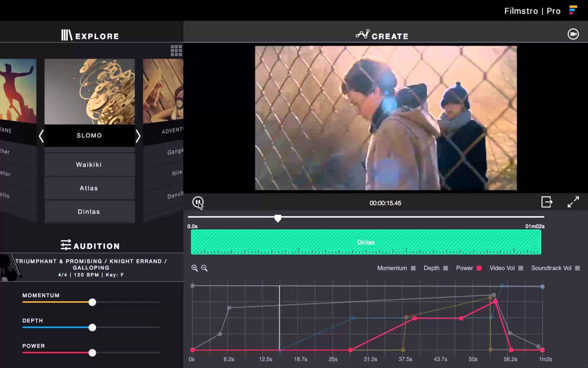Click the 'Nile' track in Adventure column
588x368 pixels.
[177, 173]
